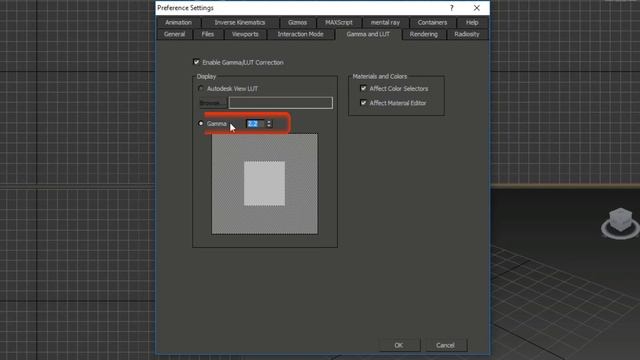Switch to the Gizmos tab
This screenshot has height=360, width=640.
click(x=297, y=22)
